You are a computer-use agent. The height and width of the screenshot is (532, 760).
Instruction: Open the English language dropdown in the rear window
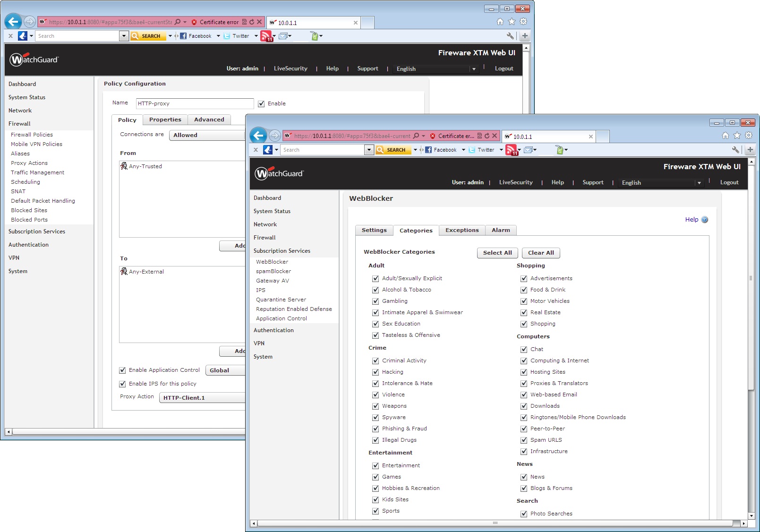[436, 69]
